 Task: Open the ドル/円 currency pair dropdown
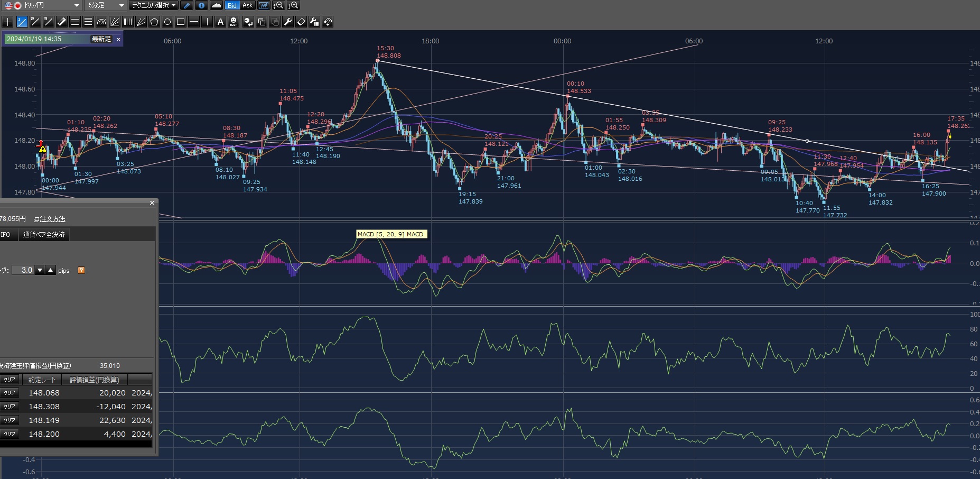tap(42, 5)
